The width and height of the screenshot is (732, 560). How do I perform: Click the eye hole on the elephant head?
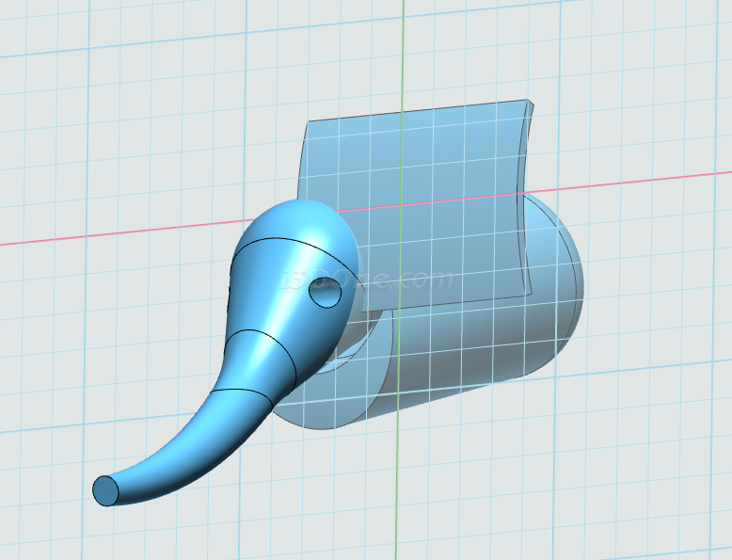[x=324, y=296]
